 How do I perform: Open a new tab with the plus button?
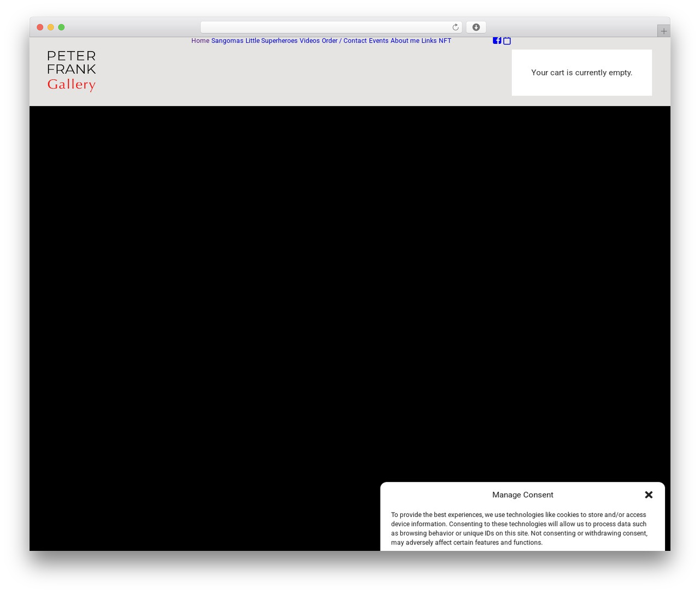pyautogui.click(x=663, y=31)
